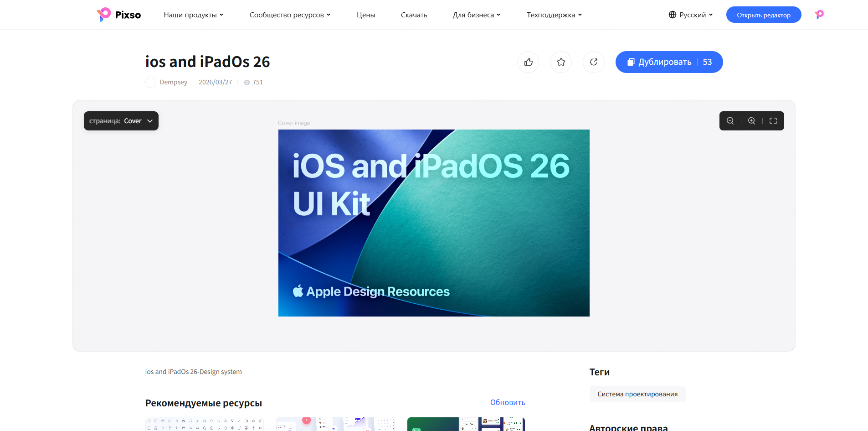The image size is (868, 431).
Task: Open author name Dempsey
Action: [x=174, y=82]
